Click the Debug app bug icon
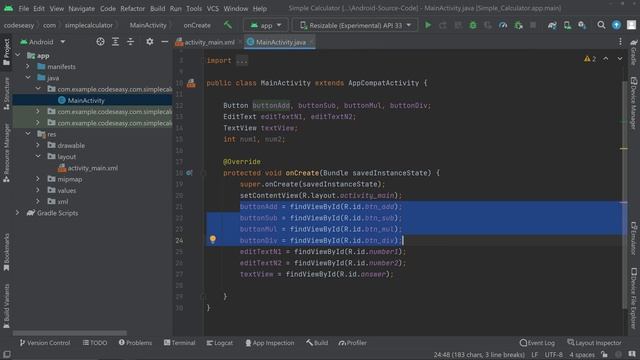The width and height of the screenshot is (640, 360). tap(473, 25)
